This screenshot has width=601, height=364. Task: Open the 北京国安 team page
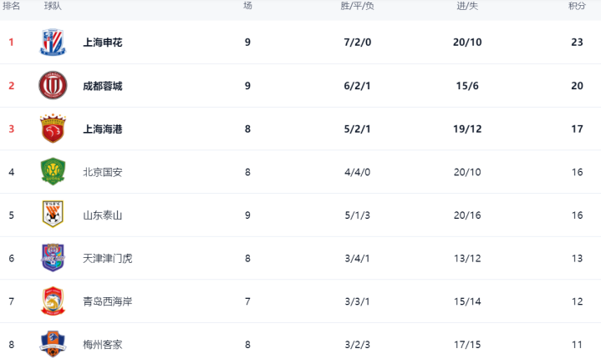tap(103, 173)
